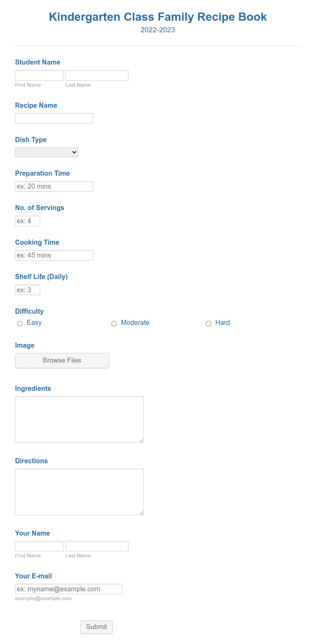
Task: Click Your Name first name field
Action: pos(39,546)
